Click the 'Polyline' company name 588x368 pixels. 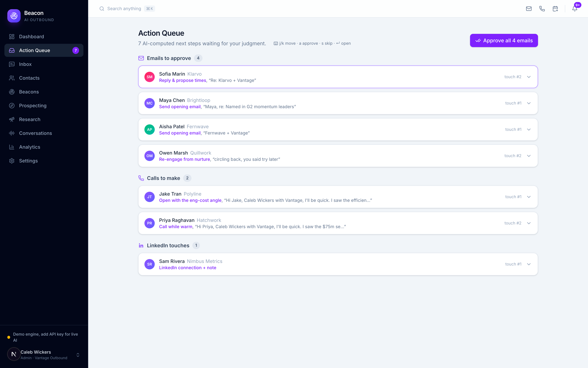pos(192,194)
